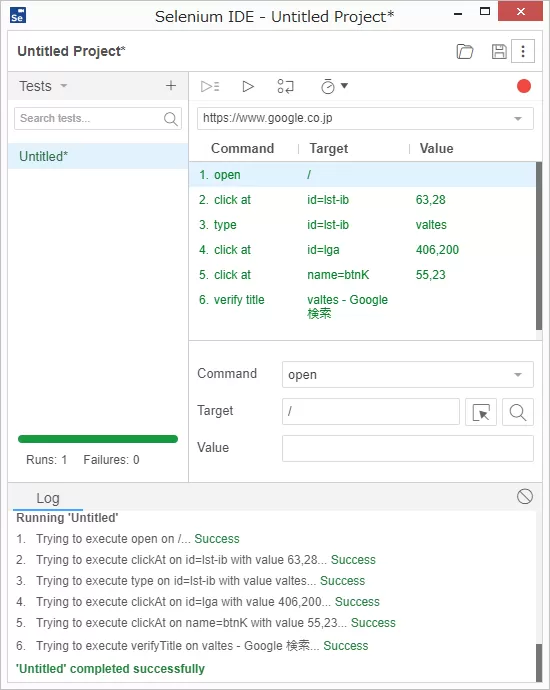Click the search magnifier in tests field
Image resolution: width=550 pixels, height=690 pixels.
pyautogui.click(x=170, y=118)
